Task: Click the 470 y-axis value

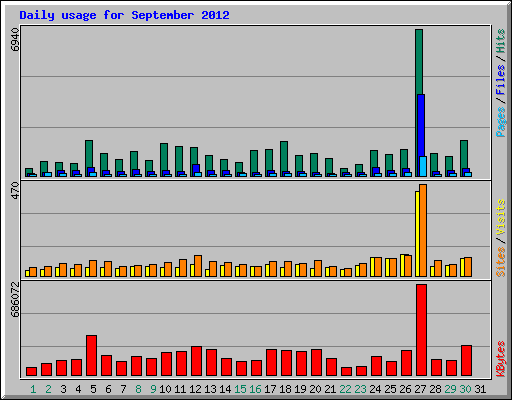Action: coord(15,191)
